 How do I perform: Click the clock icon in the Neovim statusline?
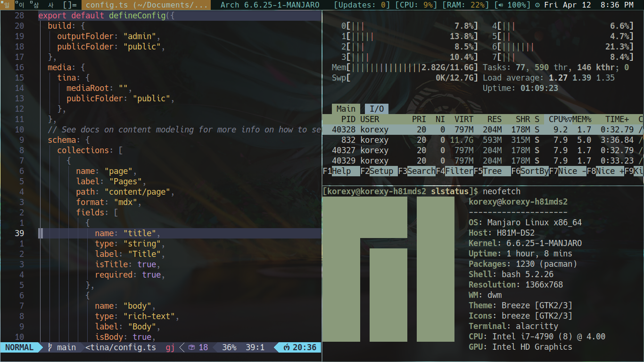[287, 347]
